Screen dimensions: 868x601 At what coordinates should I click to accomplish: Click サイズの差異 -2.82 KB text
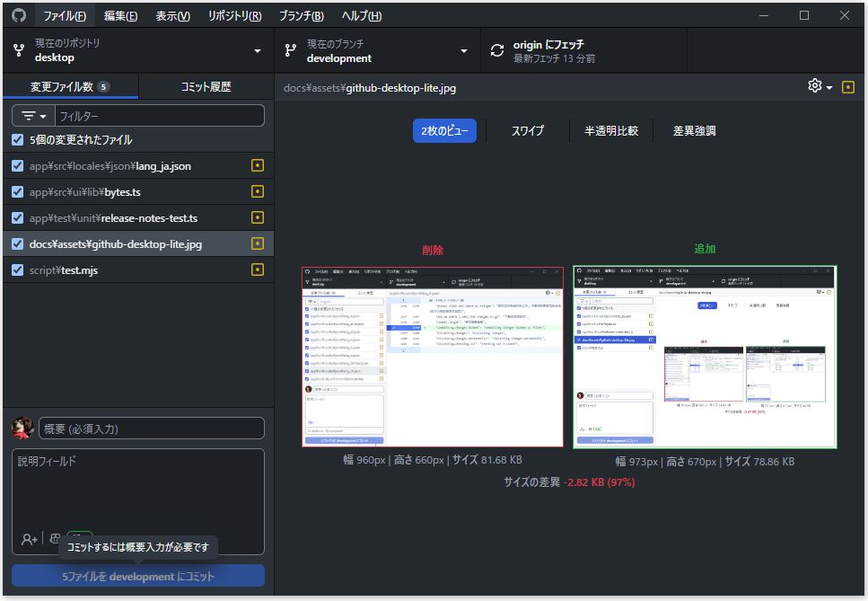569,482
